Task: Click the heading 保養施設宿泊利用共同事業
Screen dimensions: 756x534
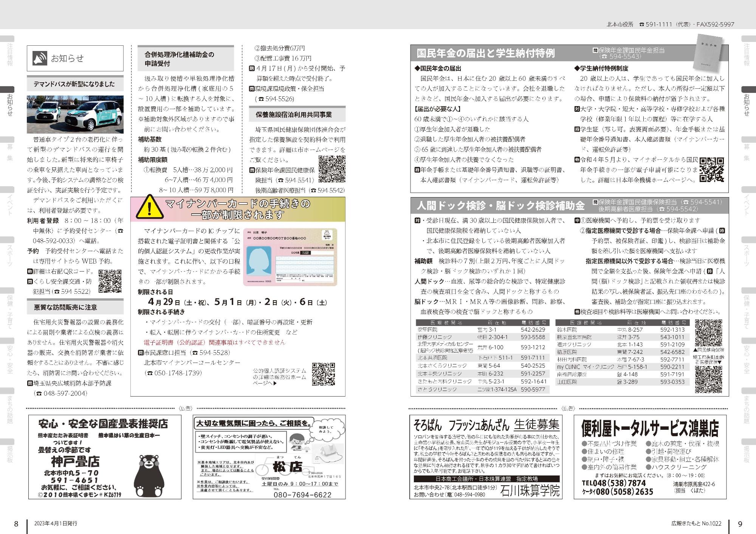Action: 297,114
